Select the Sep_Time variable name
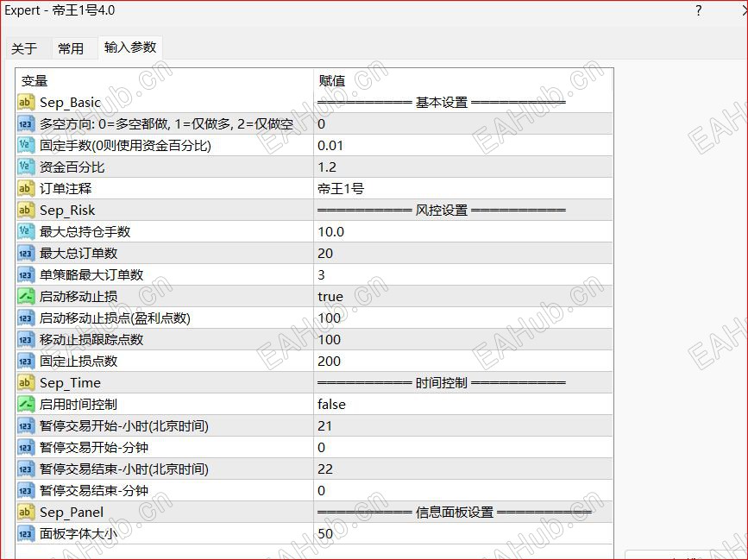 (70, 383)
